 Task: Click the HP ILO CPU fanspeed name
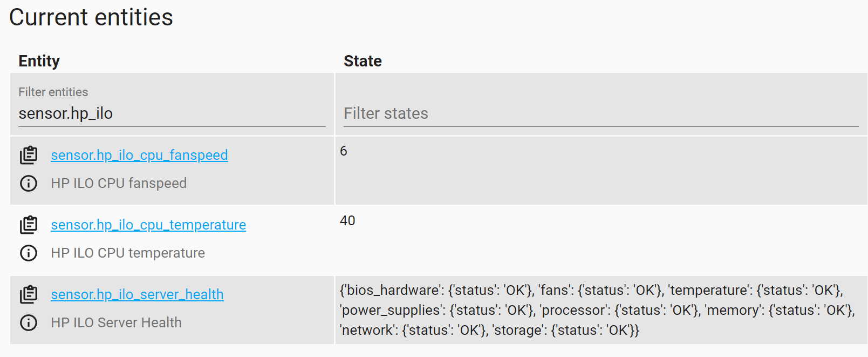119,184
